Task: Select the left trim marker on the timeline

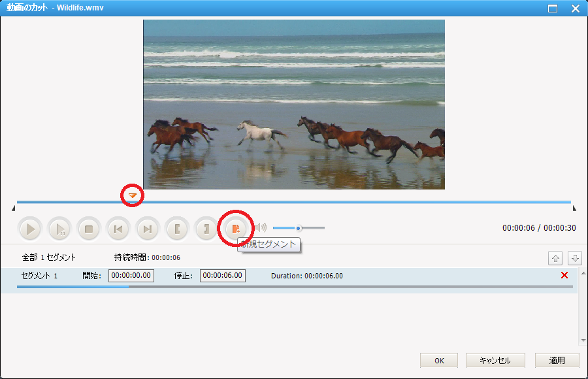Action: click(x=14, y=208)
